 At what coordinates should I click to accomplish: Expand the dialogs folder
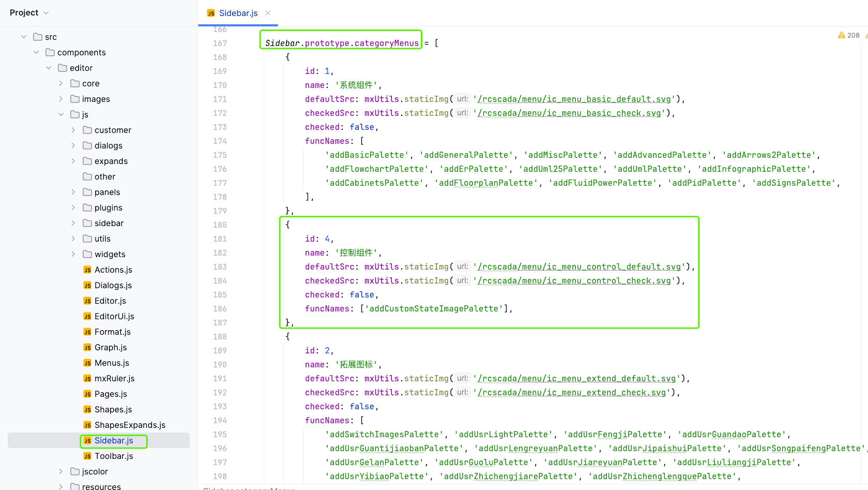[x=73, y=145]
